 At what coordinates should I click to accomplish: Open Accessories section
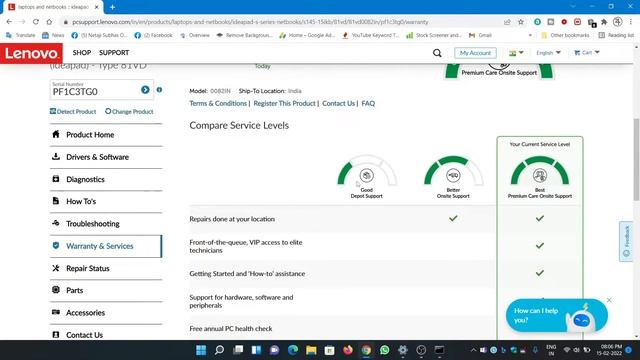[106, 313]
